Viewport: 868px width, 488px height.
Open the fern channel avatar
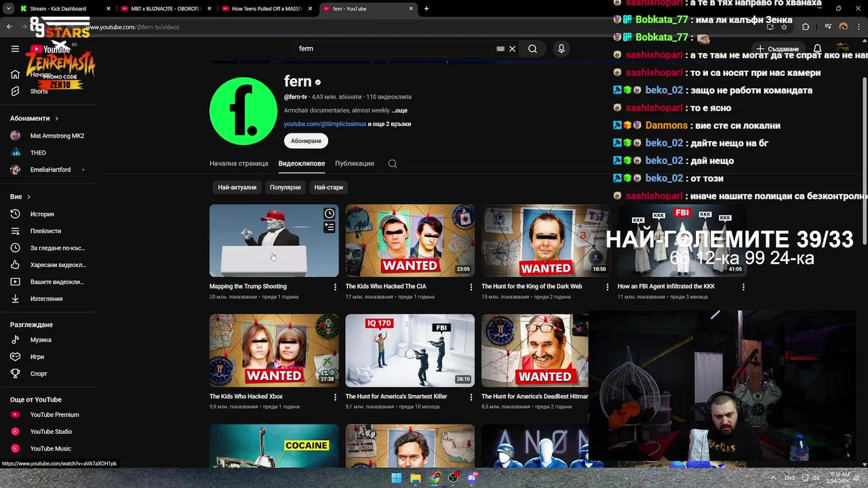[x=243, y=111]
